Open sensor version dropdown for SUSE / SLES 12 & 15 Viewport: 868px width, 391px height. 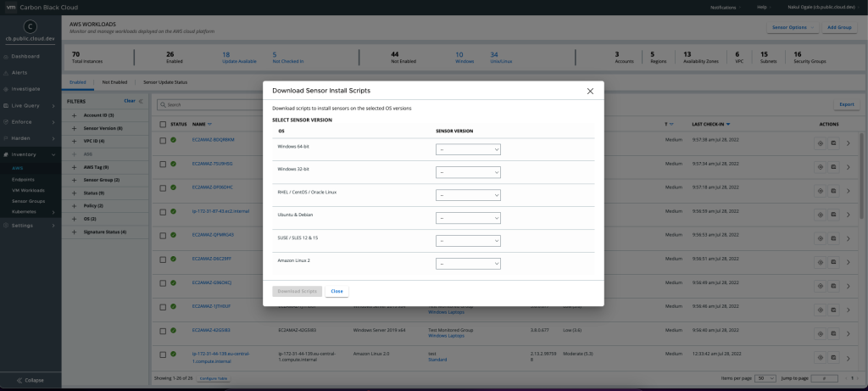(x=468, y=241)
